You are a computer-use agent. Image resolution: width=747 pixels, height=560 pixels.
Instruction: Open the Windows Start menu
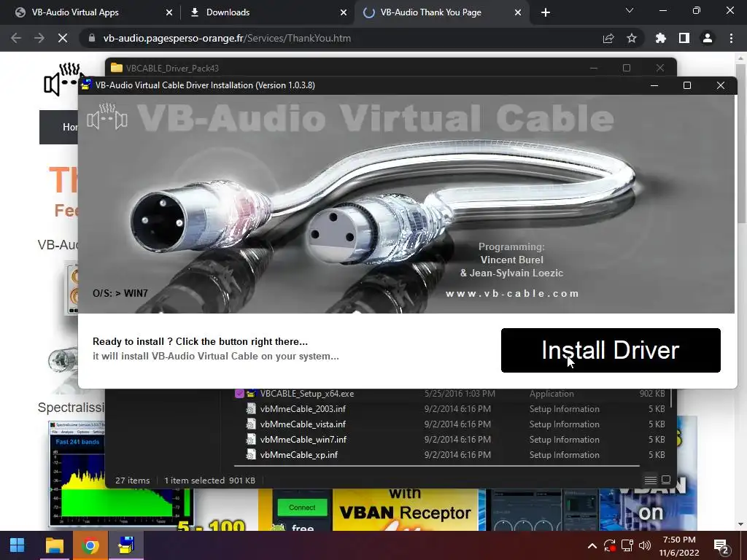[x=18, y=545]
